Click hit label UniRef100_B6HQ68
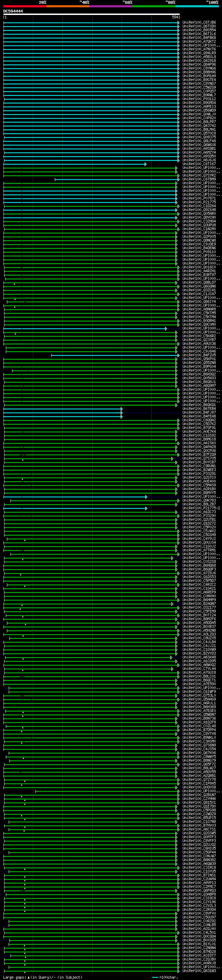 coord(199,566)
